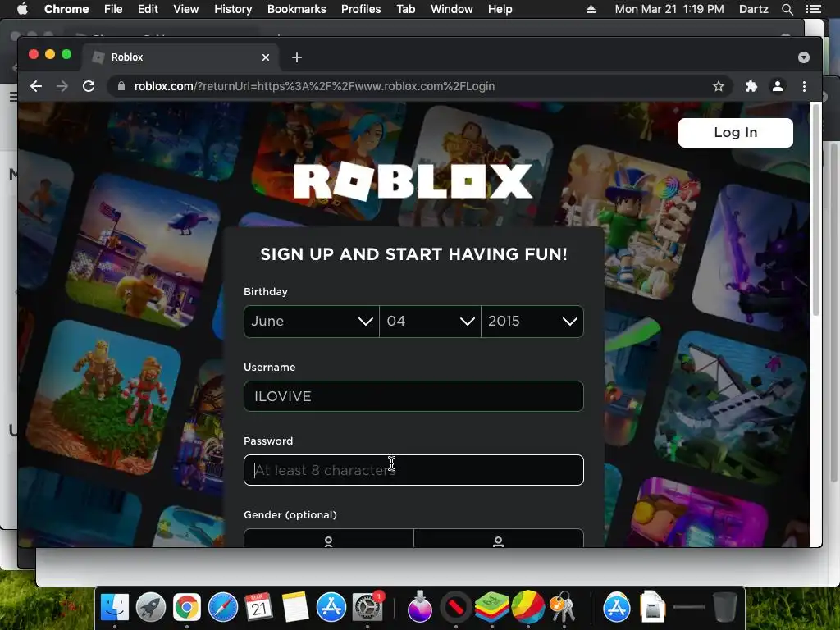Viewport: 840px width, 630px height.
Task: Open Chrome's three-dot menu
Action: (804, 86)
